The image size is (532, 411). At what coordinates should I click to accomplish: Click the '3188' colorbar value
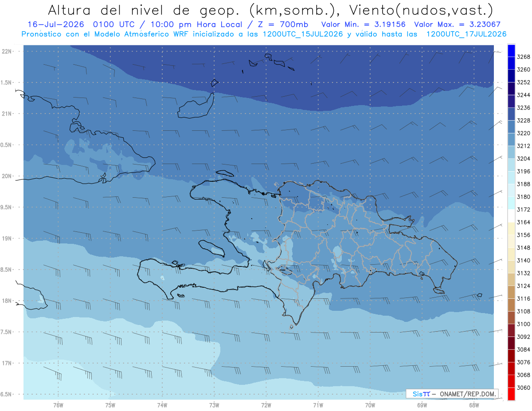524,184
